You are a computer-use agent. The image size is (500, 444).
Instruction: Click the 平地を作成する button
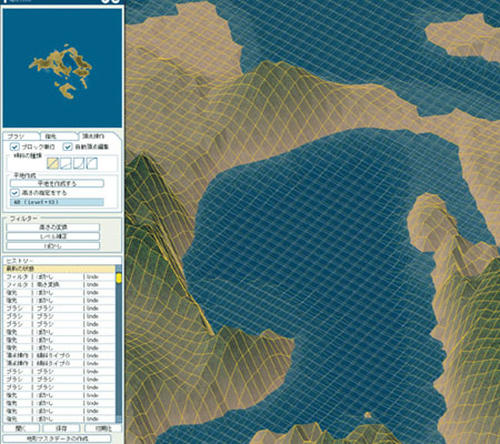point(57,183)
